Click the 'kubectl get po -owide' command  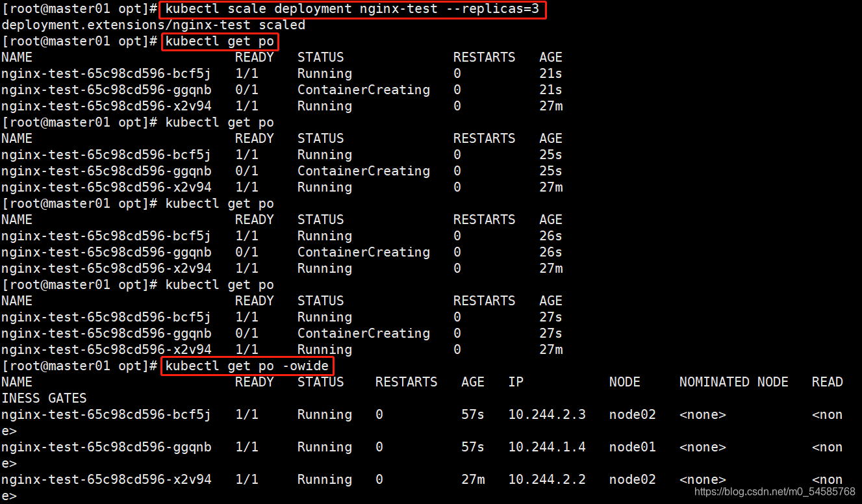(x=247, y=366)
